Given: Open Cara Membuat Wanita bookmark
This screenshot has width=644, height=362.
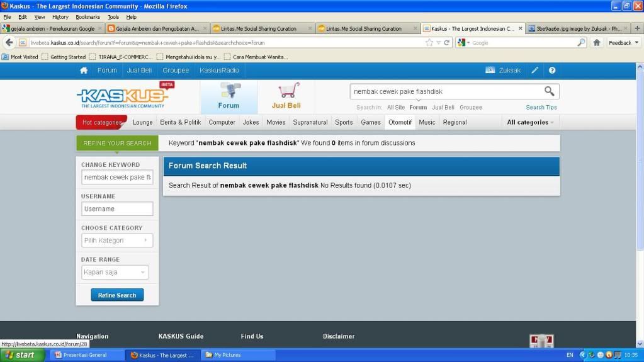Looking at the screenshot, I should pos(256,57).
